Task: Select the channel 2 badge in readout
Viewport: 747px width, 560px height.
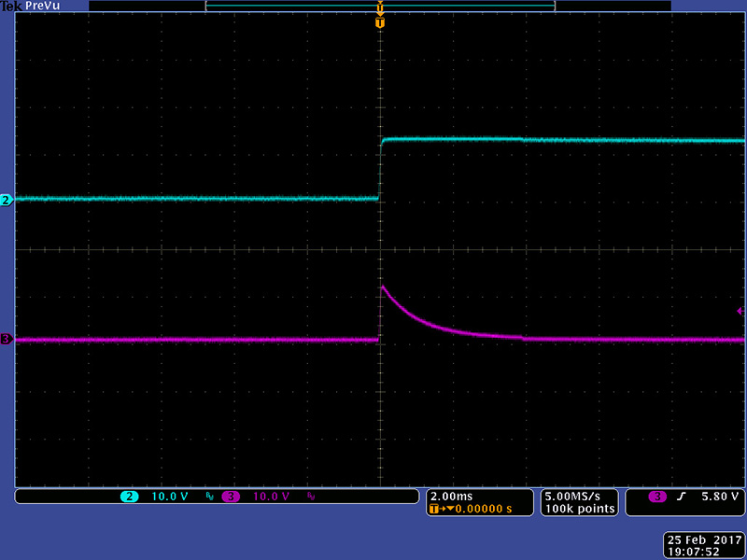Action: tap(129, 497)
